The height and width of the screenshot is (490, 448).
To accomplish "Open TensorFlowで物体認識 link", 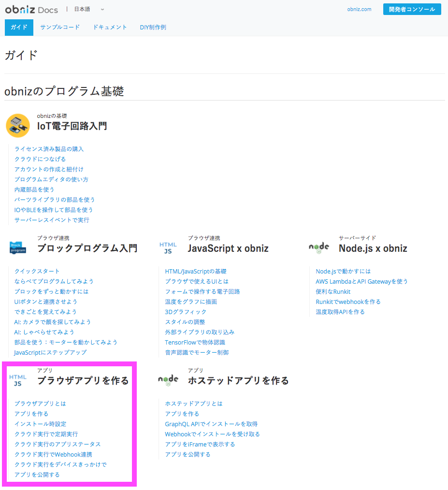I will point(195,342).
